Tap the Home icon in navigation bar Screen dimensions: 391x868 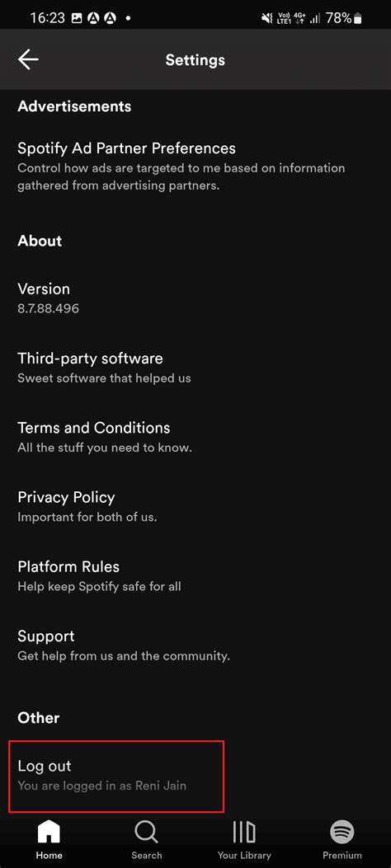coord(49,832)
